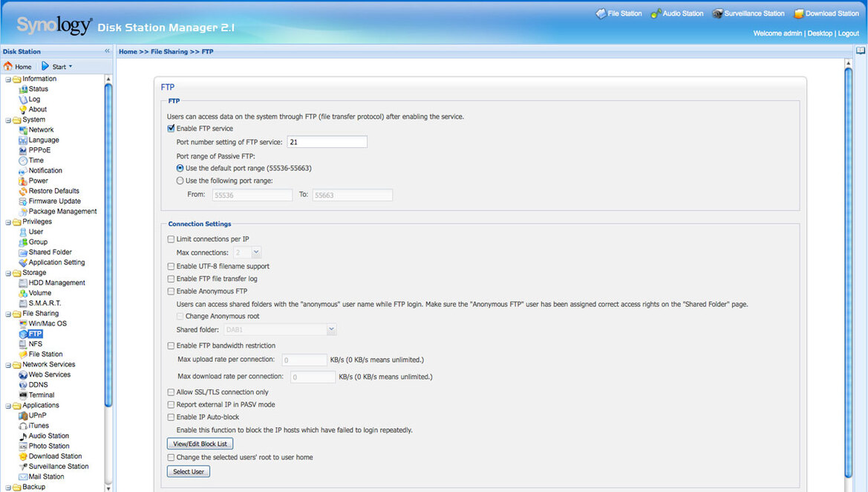The height and width of the screenshot is (492, 868).
Task: Open the About lightbulb icon
Action: point(23,110)
